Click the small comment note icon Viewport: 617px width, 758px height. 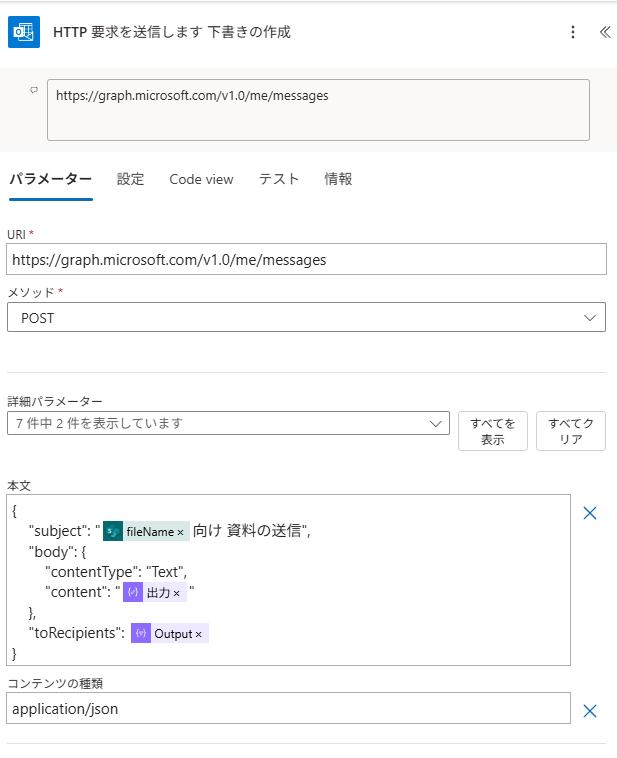click(34, 90)
